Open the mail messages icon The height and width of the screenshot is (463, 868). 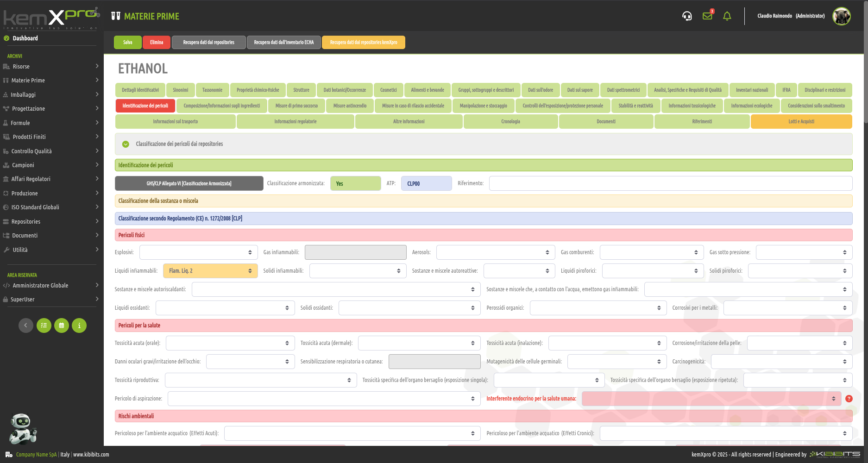[707, 16]
